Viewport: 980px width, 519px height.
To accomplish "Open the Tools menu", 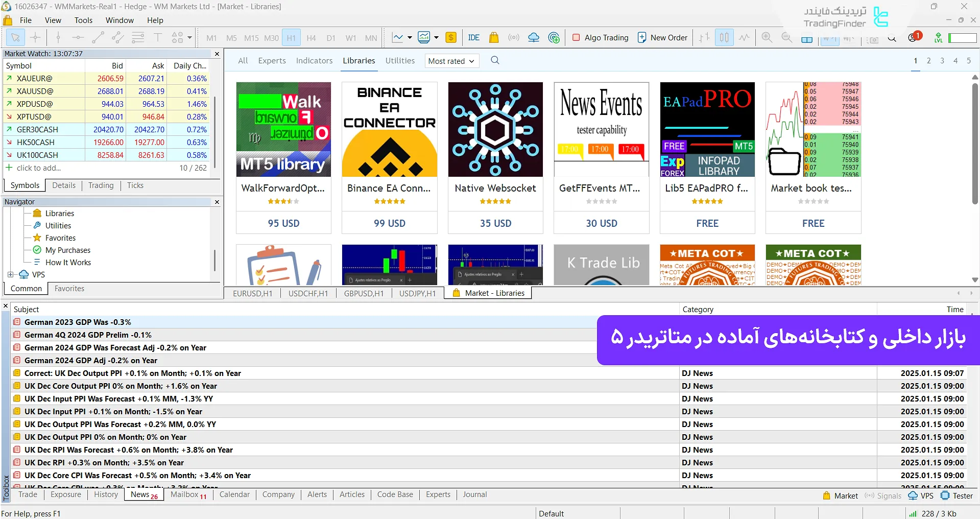I will 83,20.
